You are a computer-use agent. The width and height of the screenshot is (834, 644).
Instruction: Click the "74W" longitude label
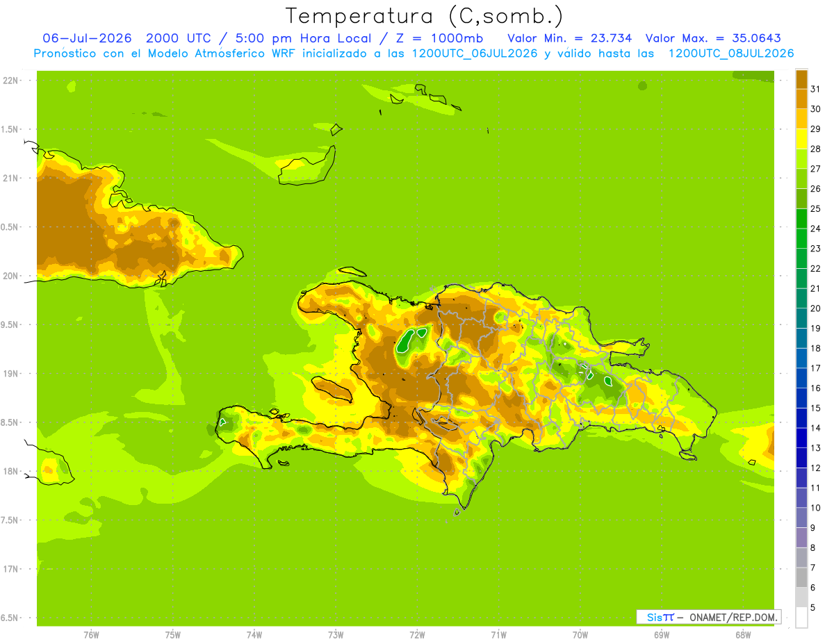tap(254, 635)
